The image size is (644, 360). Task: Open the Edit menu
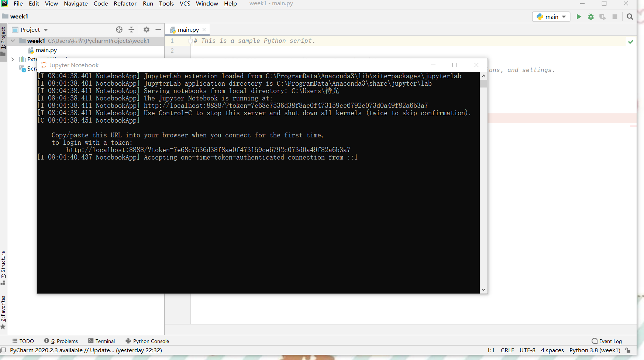(34, 3)
